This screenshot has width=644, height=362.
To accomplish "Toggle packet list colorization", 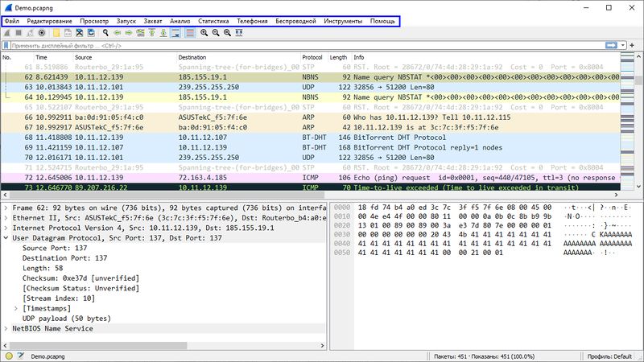I will click(x=190, y=33).
